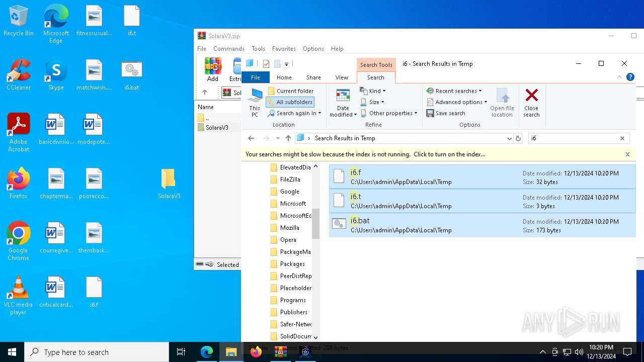Click Open file location in the ribbon
The width and height of the screenshot is (644, 362).
pyautogui.click(x=502, y=103)
